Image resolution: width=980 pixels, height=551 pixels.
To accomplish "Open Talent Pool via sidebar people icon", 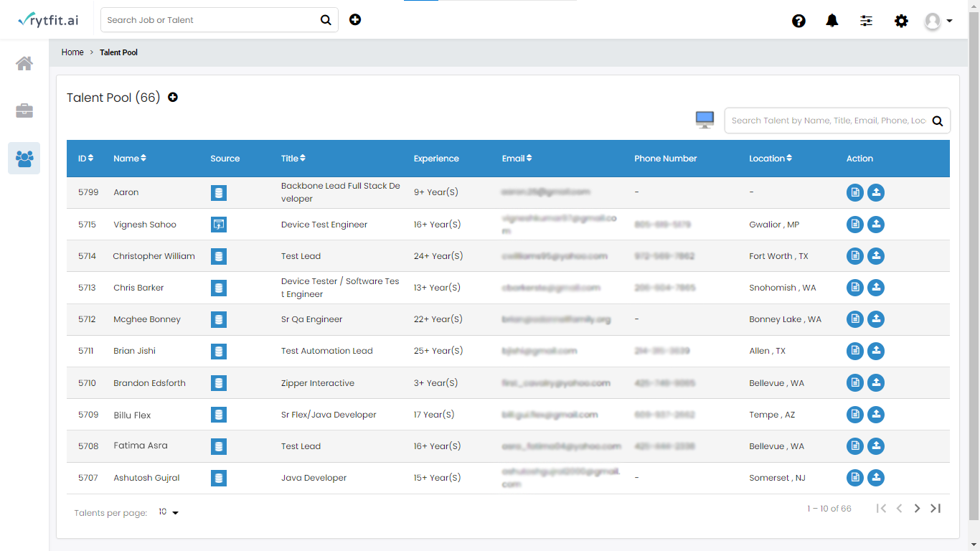I will [x=24, y=158].
